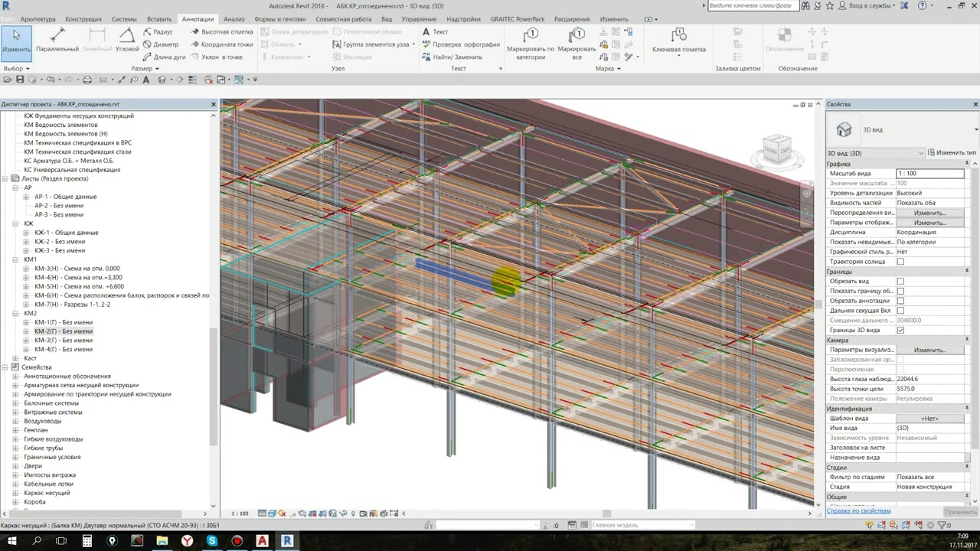Viewport: 980px width, 551px height.
Task: Pick the Длина дуги tool
Action: [x=164, y=57]
